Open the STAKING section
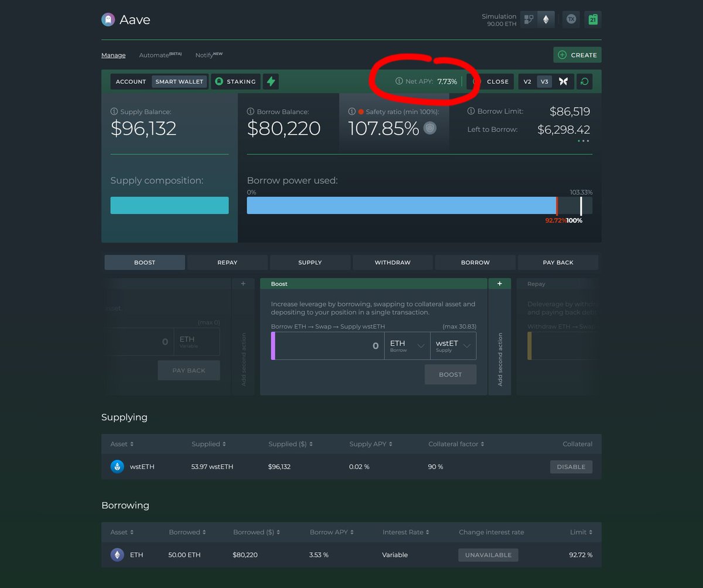Screen dimensions: 703x588 point(236,81)
